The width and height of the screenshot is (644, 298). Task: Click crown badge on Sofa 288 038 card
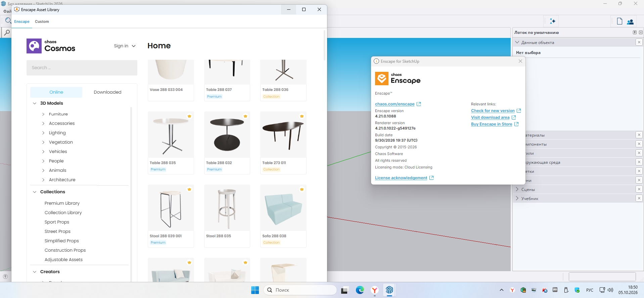click(302, 189)
